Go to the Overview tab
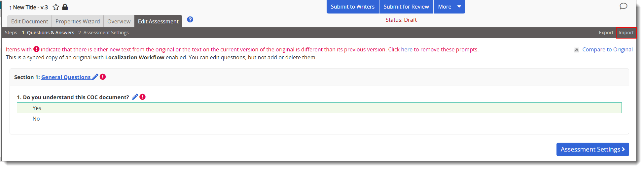The height and width of the screenshot is (169, 644). coord(119,21)
